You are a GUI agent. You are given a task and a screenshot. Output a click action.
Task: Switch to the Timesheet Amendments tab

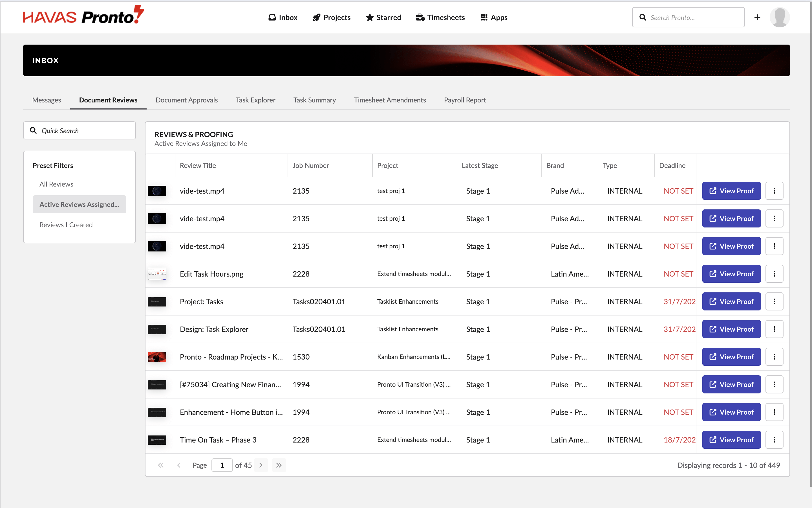click(x=390, y=100)
